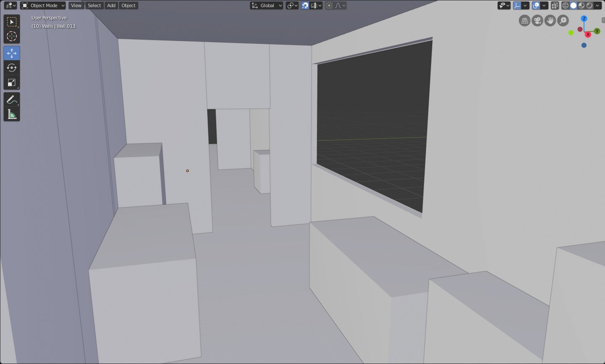The width and height of the screenshot is (605, 364).
Task: Select the Select Box tool
Action: point(12,22)
